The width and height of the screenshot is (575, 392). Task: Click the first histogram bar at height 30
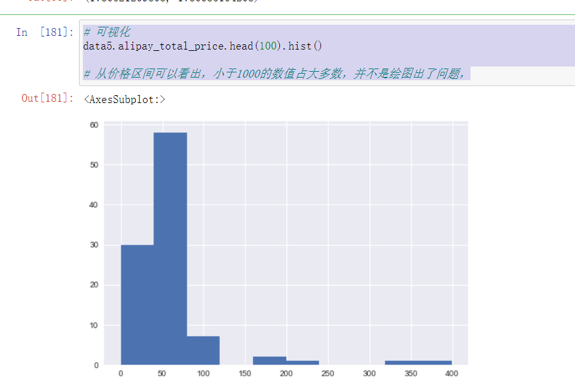click(x=137, y=305)
